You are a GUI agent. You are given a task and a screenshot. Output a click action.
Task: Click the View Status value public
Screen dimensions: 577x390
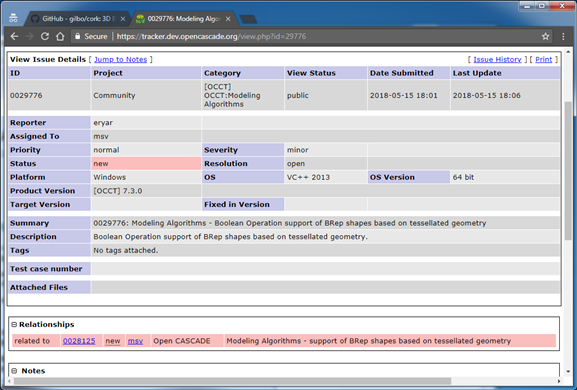click(298, 96)
